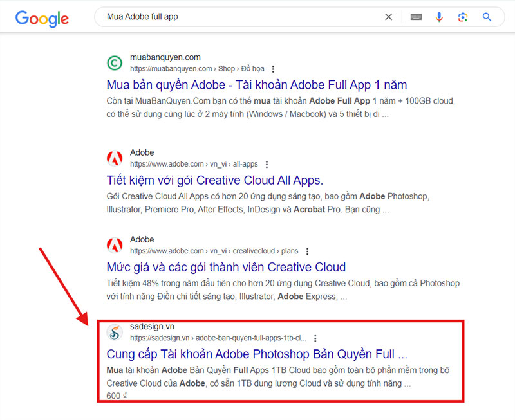
Task: Click the sadesign.vn adobe-ban-quyen-full-apps URL
Action: tap(218, 338)
